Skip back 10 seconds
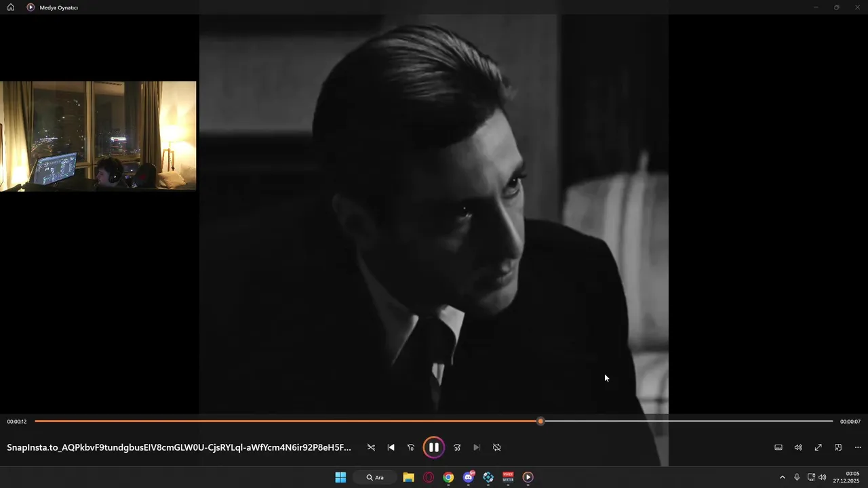 tap(410, 447)
